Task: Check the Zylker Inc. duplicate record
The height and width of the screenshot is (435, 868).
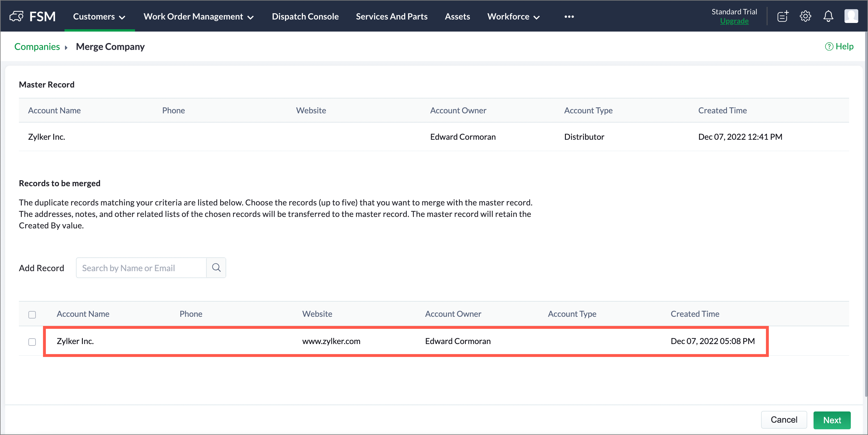Action: [32, 341]
